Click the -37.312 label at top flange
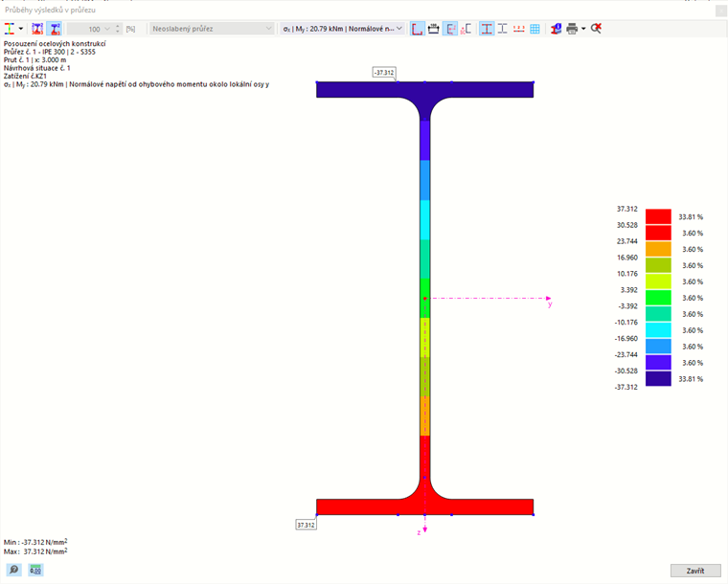Screen dimensions: 728x584 [x=384, y=73]
